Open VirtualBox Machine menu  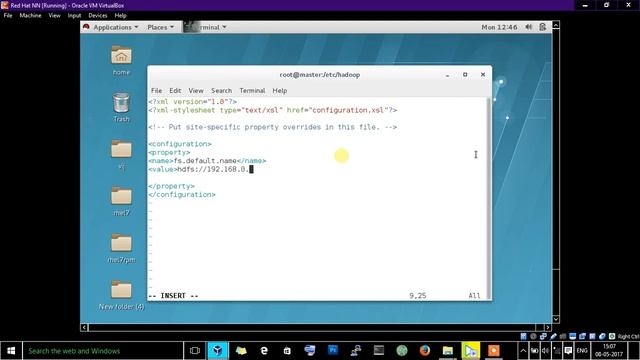(31, 16)
